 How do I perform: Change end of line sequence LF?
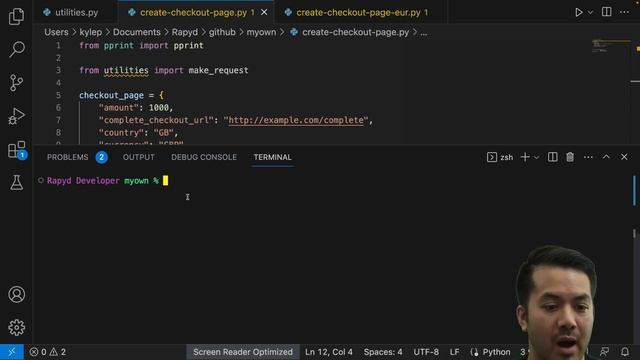pos(454,351)
